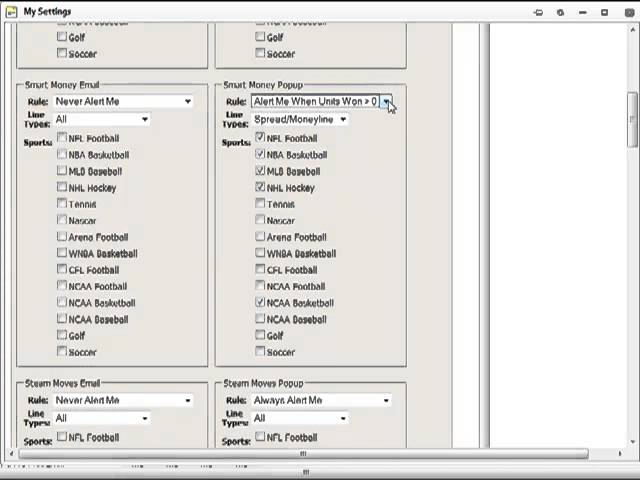This screenshot has height=480, width=640.
Task: Enable CFL Football in Smart Money Email
Action: click(x=62, y=269)
